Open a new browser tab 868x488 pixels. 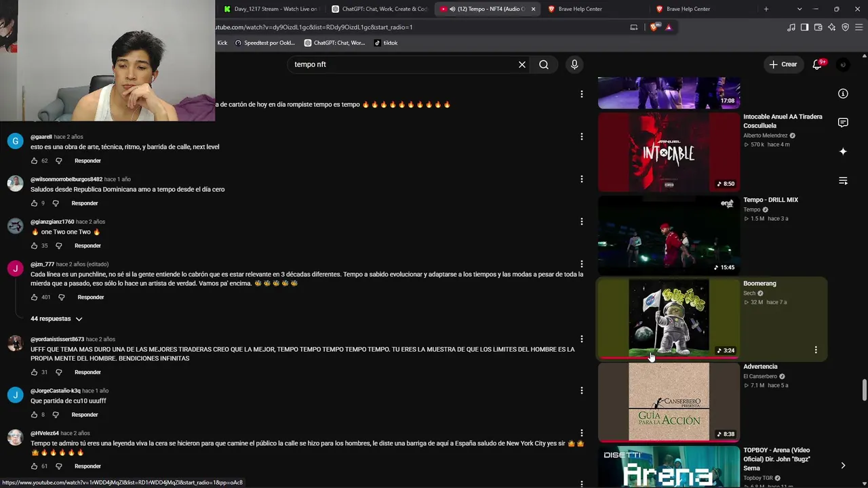click(766, 9)
